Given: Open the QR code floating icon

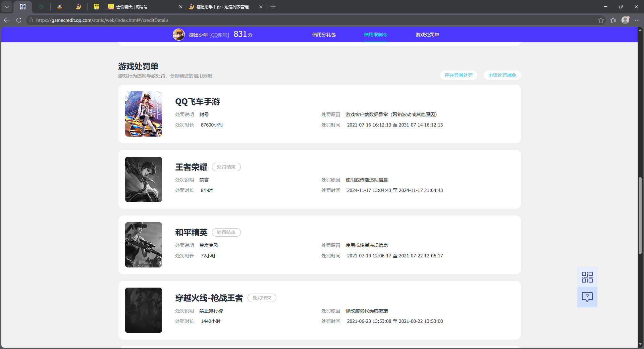Looking at the screenshot, I should click(587, 277).
